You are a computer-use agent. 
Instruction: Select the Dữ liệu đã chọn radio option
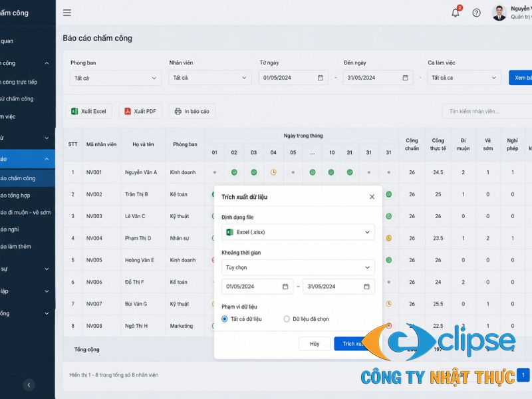pyautogui.click(x=287, y=319)
